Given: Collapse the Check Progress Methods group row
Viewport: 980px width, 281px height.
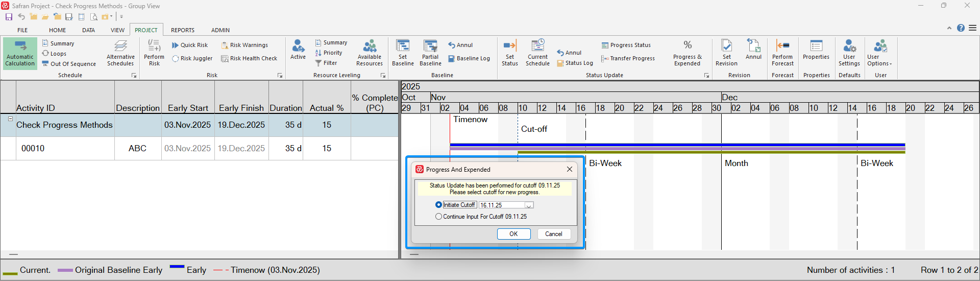Looking at the screenshot, I should coord(10,119).
